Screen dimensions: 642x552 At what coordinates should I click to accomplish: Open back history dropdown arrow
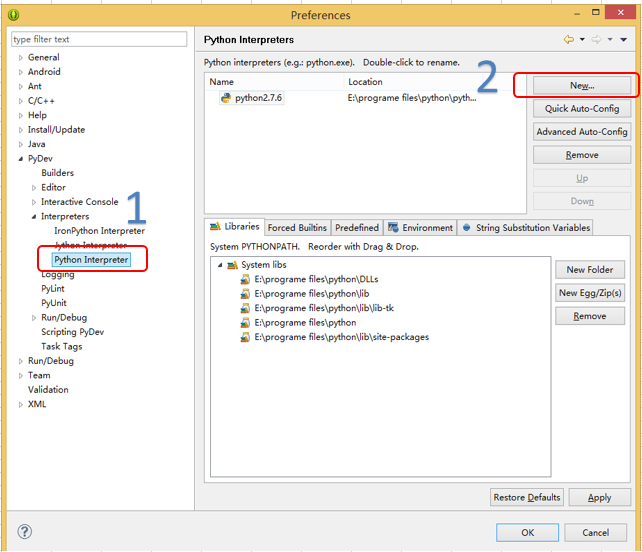(x=582, y=40)
